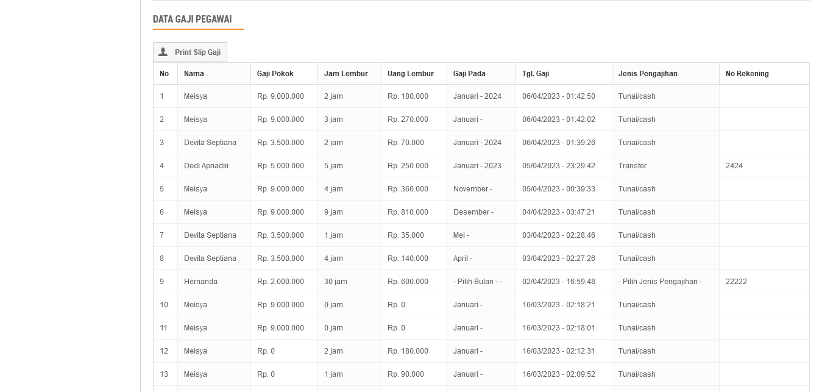Viewport: 822px width, 392px height.
Task: Click the Tgl. Gaji column header
Action: point(536,74)
